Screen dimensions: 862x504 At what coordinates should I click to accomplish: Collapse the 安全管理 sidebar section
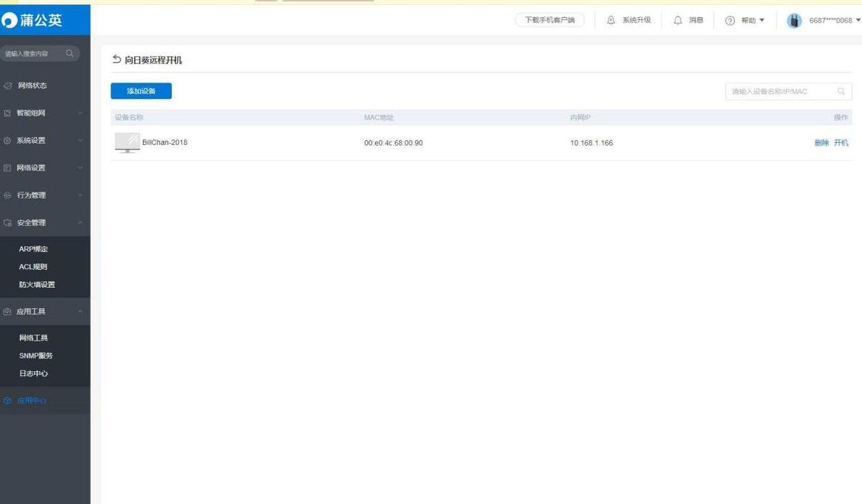[x=45, y=223]
